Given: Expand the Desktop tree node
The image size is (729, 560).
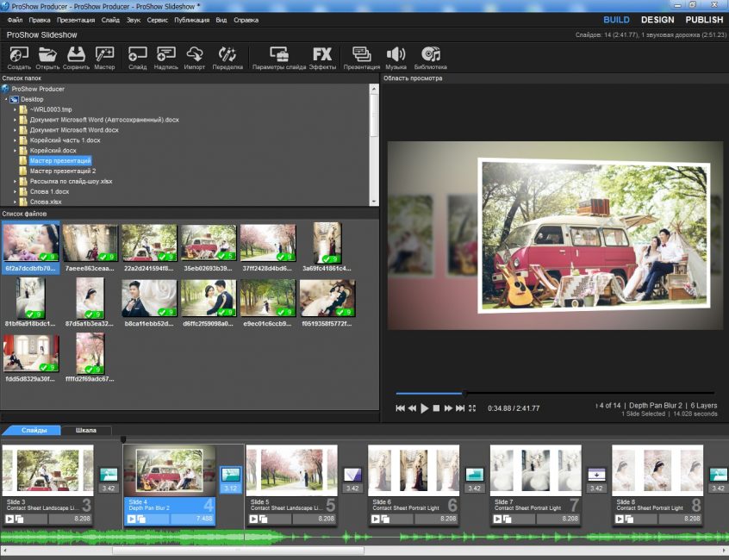Looking at the screenshot, I should click(x=6, y=99).
